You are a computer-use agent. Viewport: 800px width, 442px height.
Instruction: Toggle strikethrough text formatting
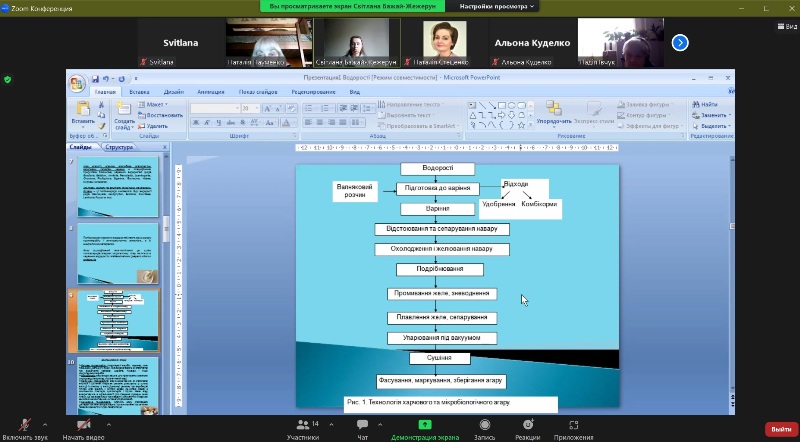(231, 122)
